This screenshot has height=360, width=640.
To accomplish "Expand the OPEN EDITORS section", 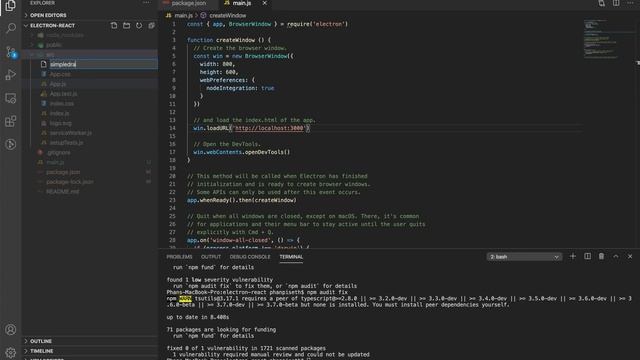I will (90, 15).
